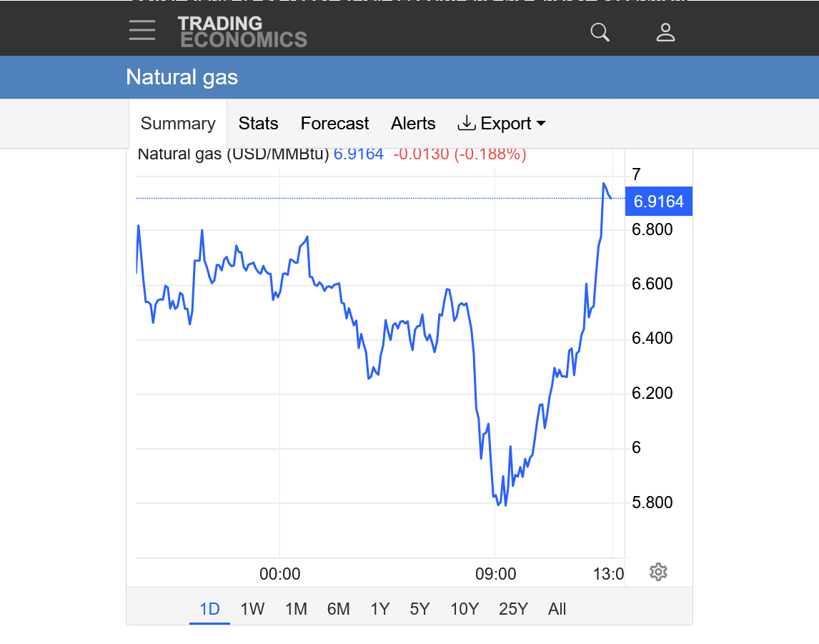
Task: Switch to the Summary tab
Action: (178, 124)
